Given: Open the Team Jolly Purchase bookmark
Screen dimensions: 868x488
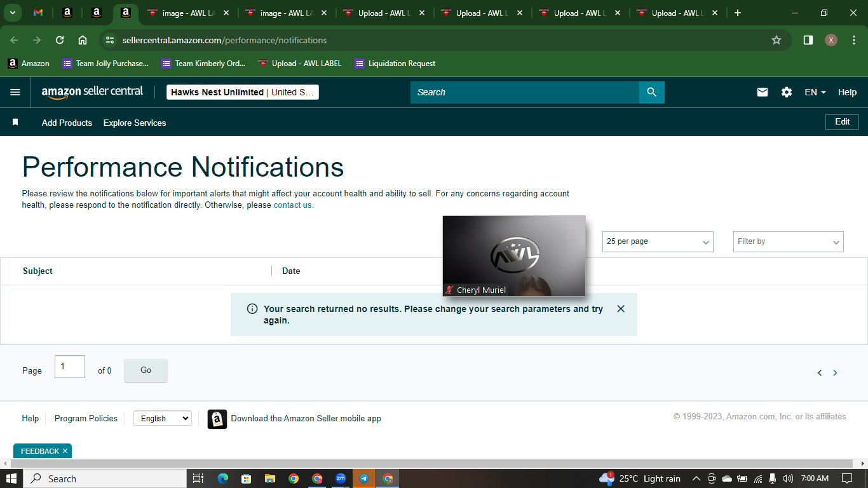Looking at the screenshot, I should coord(105,64).
